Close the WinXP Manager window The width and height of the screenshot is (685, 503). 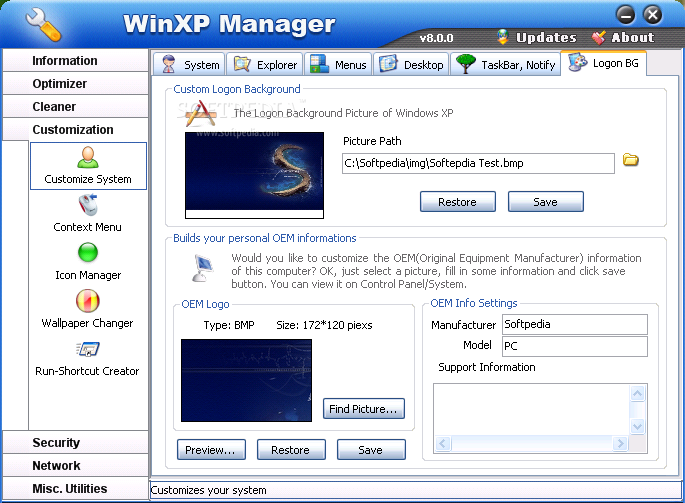coord(652,15)
